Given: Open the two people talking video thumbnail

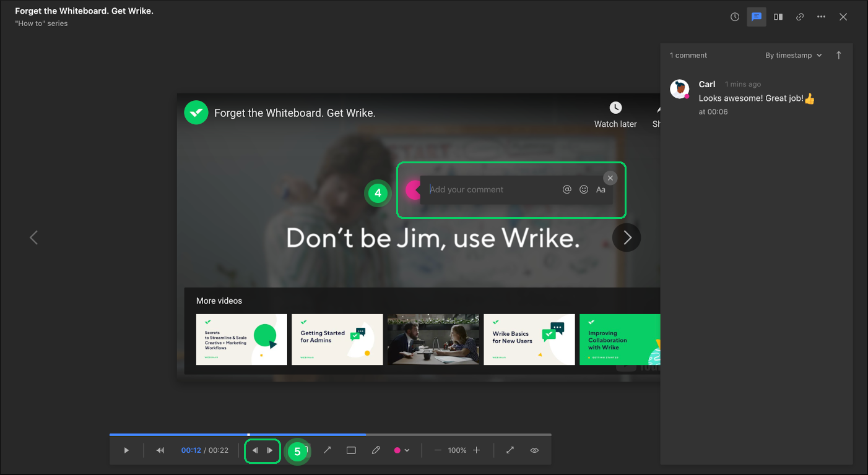Looking at the screenshot, I should tap(433, 340).
